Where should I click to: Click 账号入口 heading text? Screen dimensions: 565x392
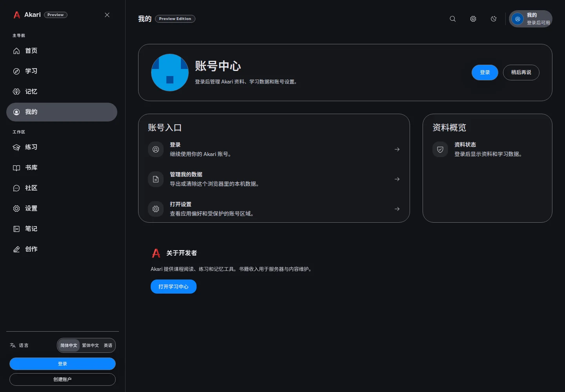[x=165, y=127]
